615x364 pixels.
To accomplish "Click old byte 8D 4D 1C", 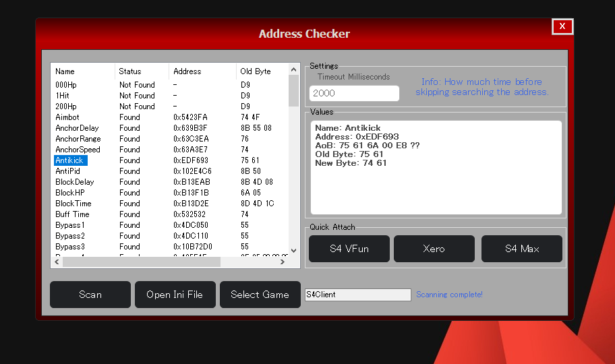I will [258, 204].
